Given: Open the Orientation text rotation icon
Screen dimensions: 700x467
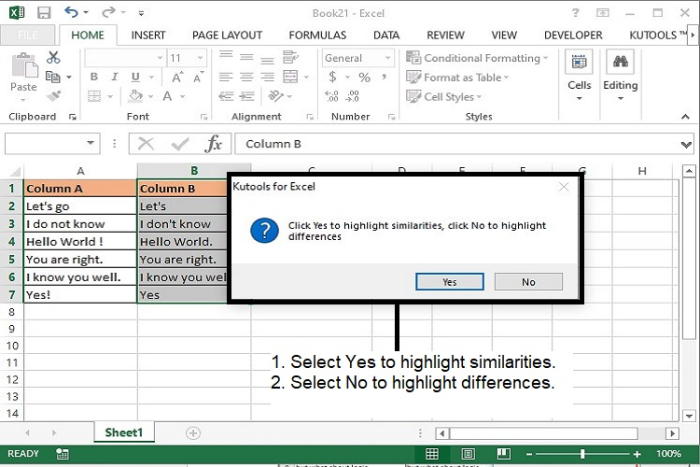Looking at the screenshot, I should [x=276, y=96].
